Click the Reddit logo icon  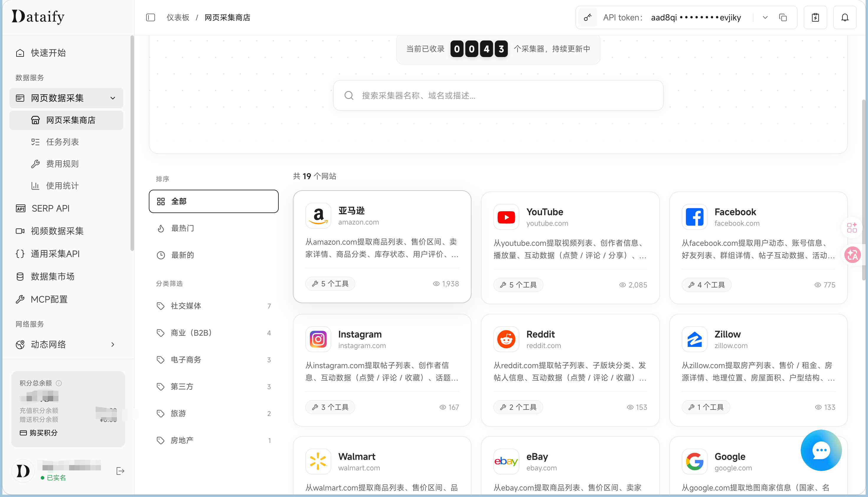506,339
